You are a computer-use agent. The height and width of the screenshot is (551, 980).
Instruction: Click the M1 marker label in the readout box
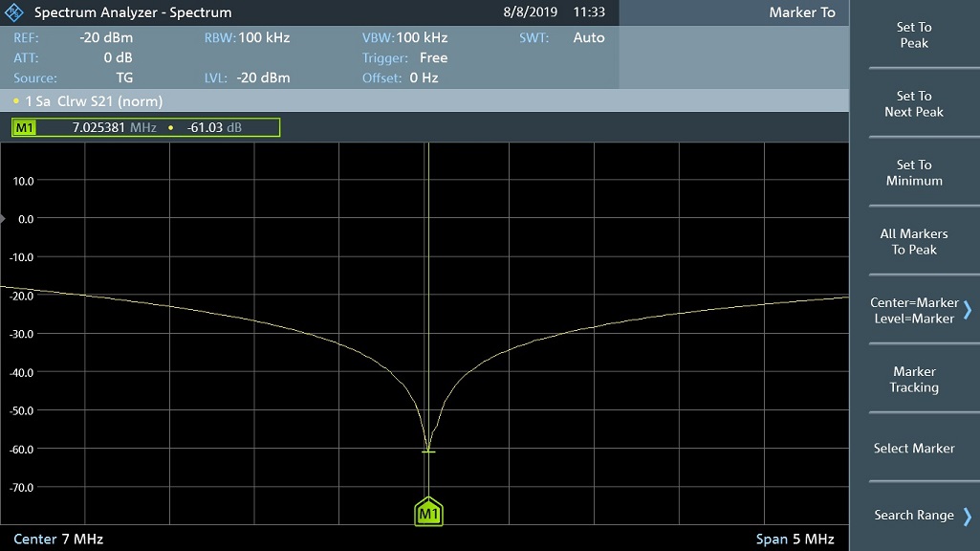24,127
